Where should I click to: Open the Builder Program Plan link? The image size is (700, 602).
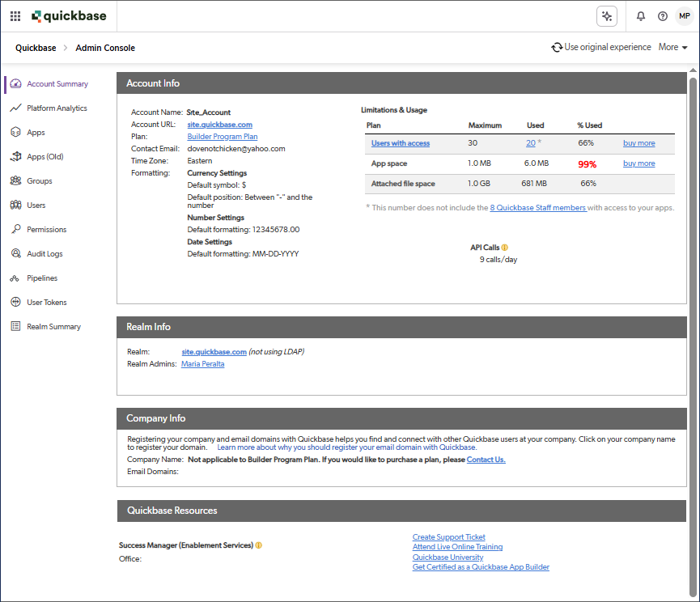(222, 137)
